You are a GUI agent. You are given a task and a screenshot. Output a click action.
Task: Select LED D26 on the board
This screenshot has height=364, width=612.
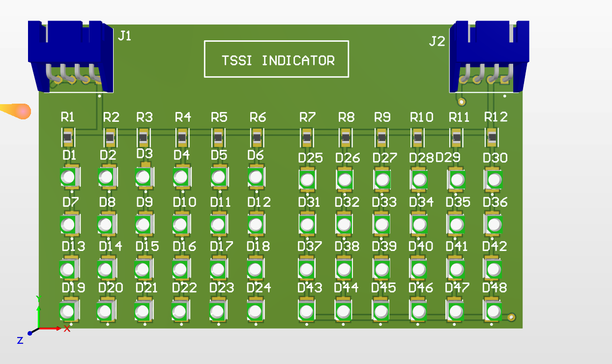click(x=345, y=180)
